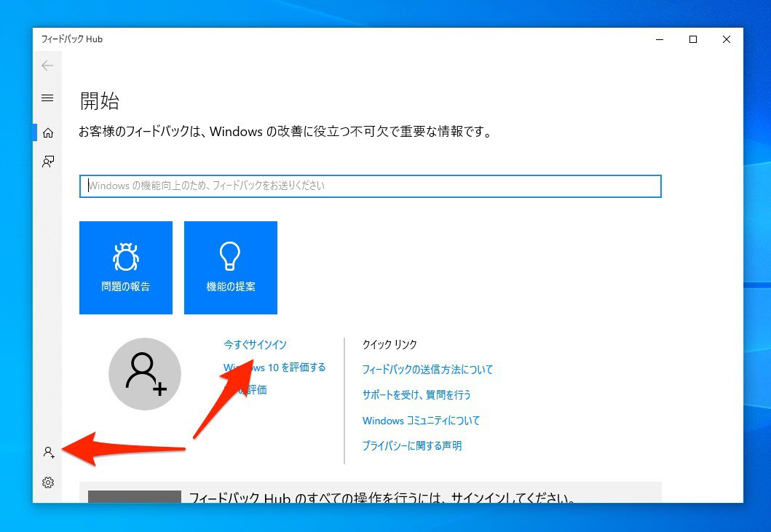Open the Feedback icon in the sidebar
The image size is (771, 532).
(x=48, y=162)
